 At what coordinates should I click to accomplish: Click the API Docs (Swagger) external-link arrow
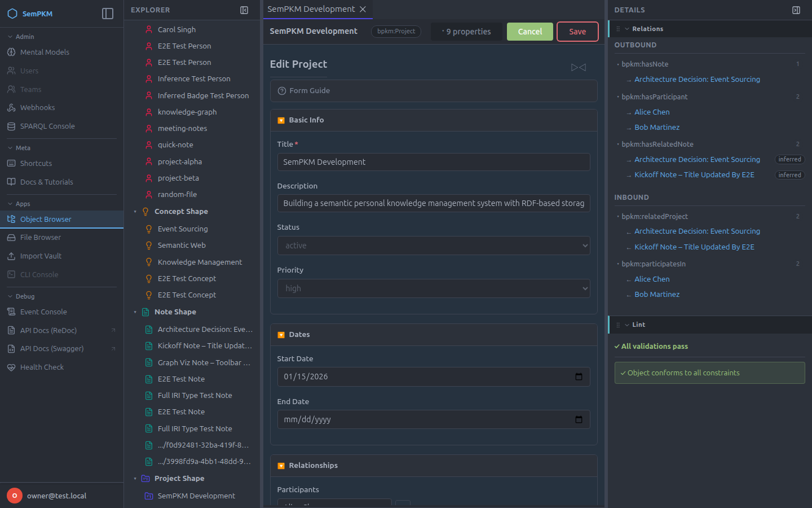(113, 349)
